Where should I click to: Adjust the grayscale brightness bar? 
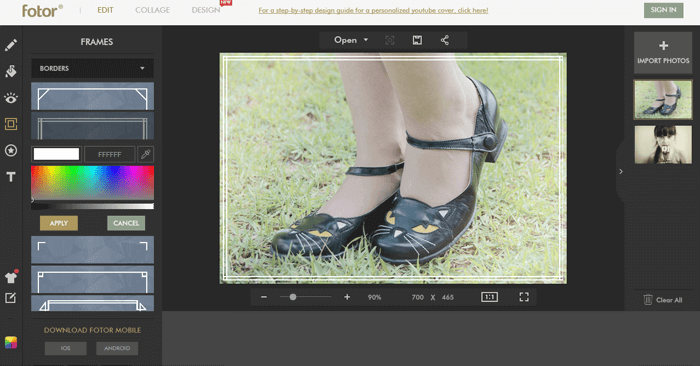[92, 206]
